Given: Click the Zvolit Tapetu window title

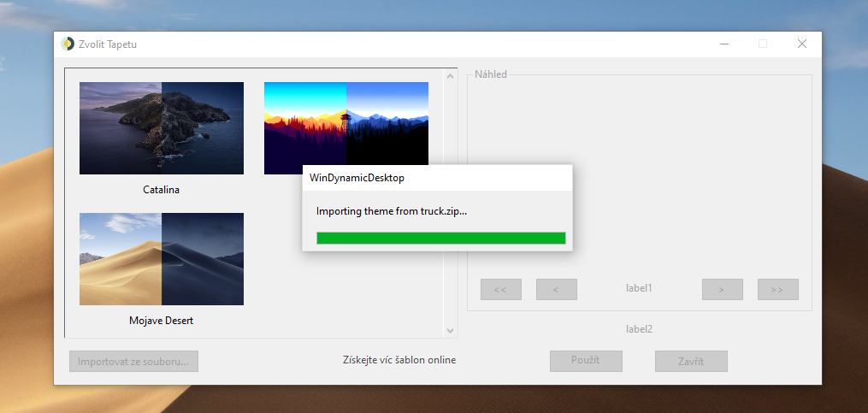Looking at the screenshot, I should [108, 44].
